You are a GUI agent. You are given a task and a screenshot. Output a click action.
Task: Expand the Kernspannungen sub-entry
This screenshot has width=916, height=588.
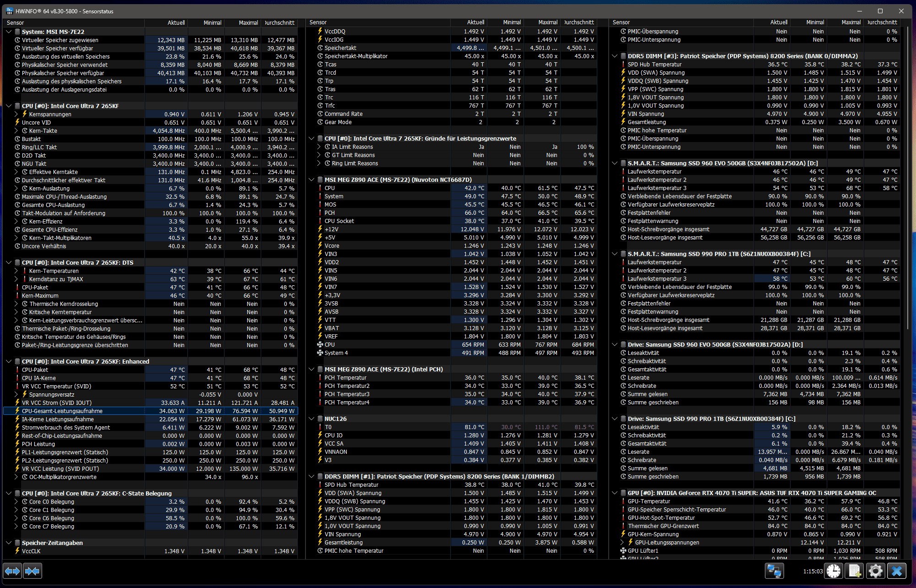[16, 114]
